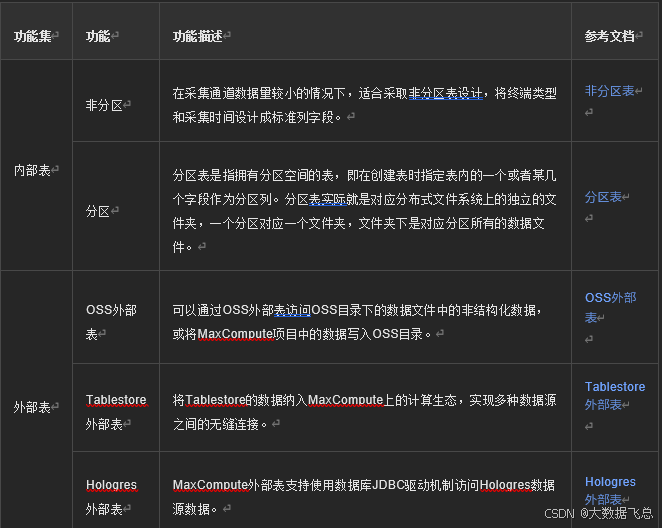Click description starting 可以通过OSS外部表访问

pos(357,322)
